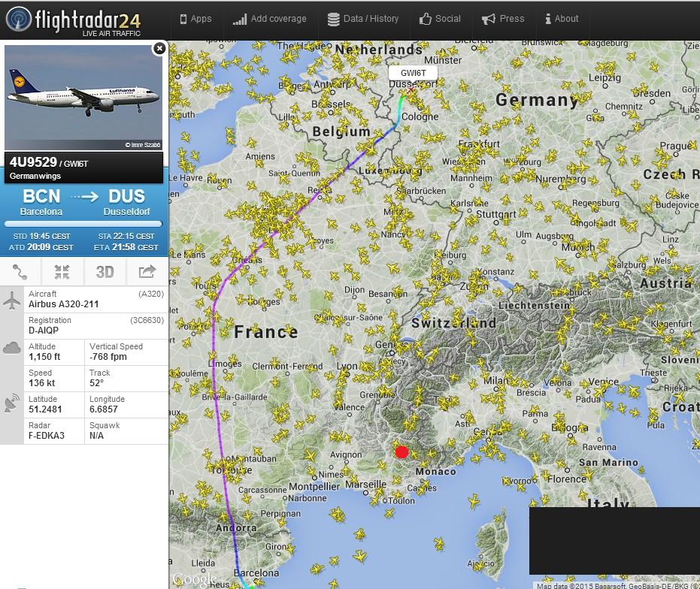Open the Press menu
This screenshot has width=700, height=589.
point(503,19)
